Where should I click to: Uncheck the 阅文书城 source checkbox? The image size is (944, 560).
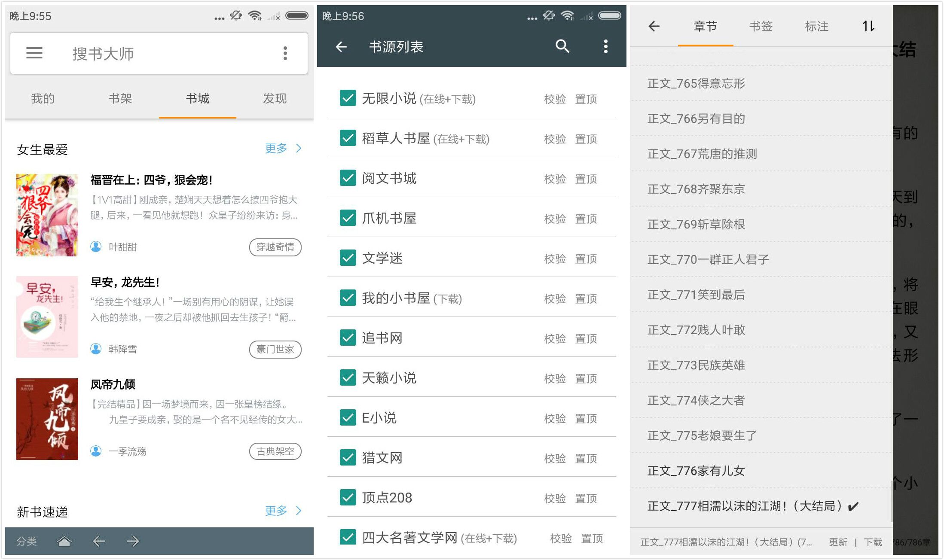pos(348,178)
